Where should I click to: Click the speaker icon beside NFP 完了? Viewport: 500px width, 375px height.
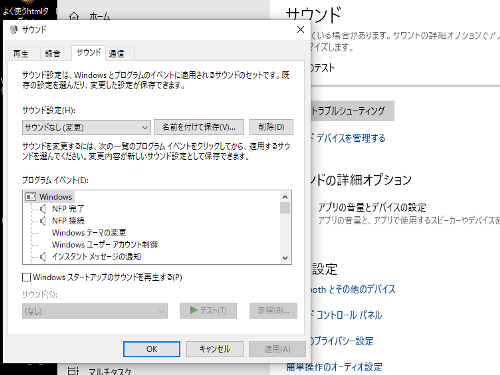43,209
